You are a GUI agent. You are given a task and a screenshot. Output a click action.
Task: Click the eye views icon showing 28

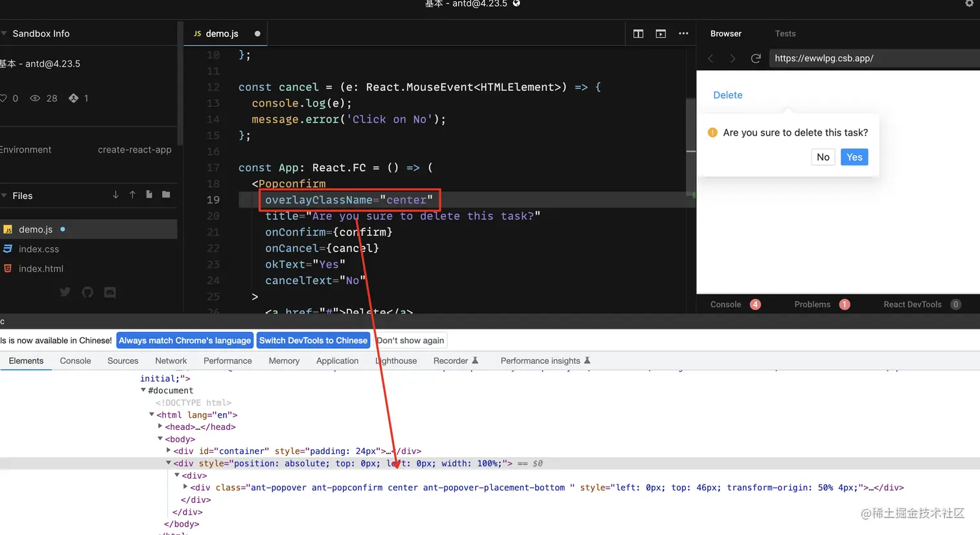pos(35,98)
